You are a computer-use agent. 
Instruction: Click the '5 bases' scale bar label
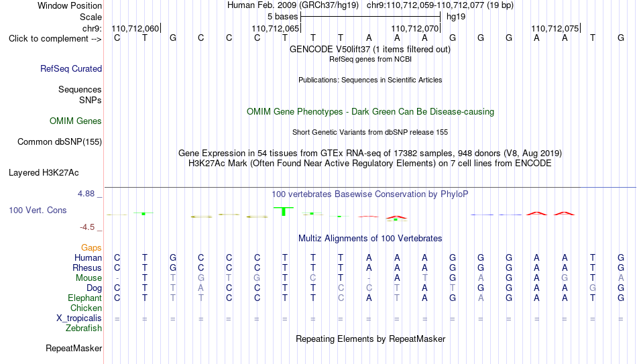[283, 17]
